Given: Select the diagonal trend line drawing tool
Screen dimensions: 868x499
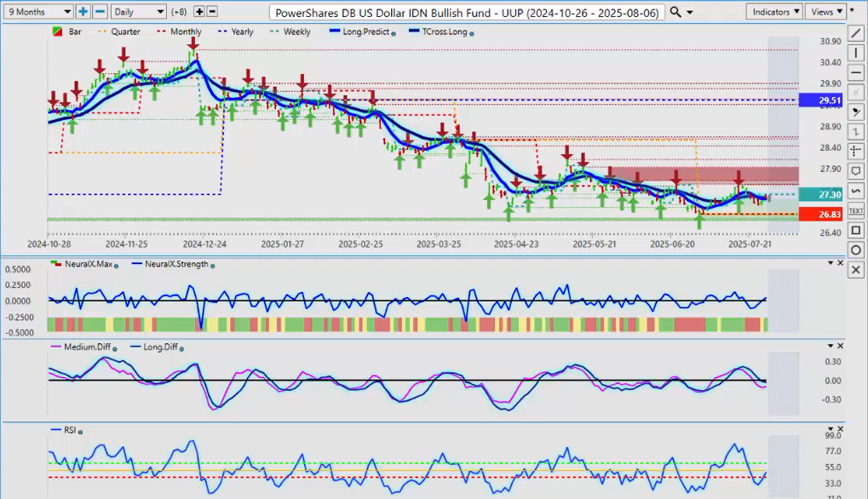Looking at the screenshot, I should click(x=855, y=33).
